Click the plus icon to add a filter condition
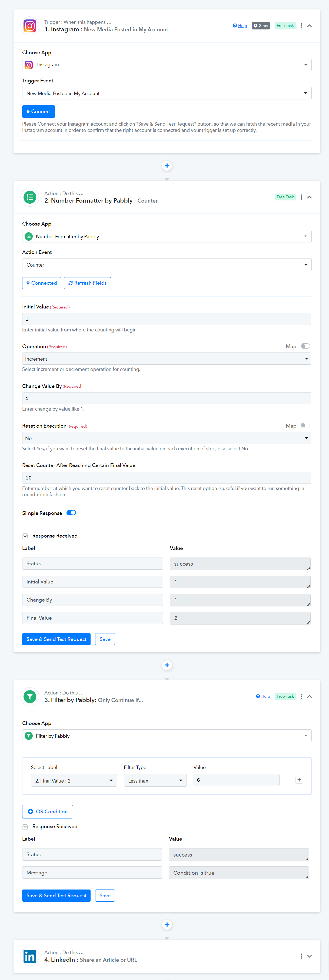Viewport: 329px width, 980px height. 299,780
